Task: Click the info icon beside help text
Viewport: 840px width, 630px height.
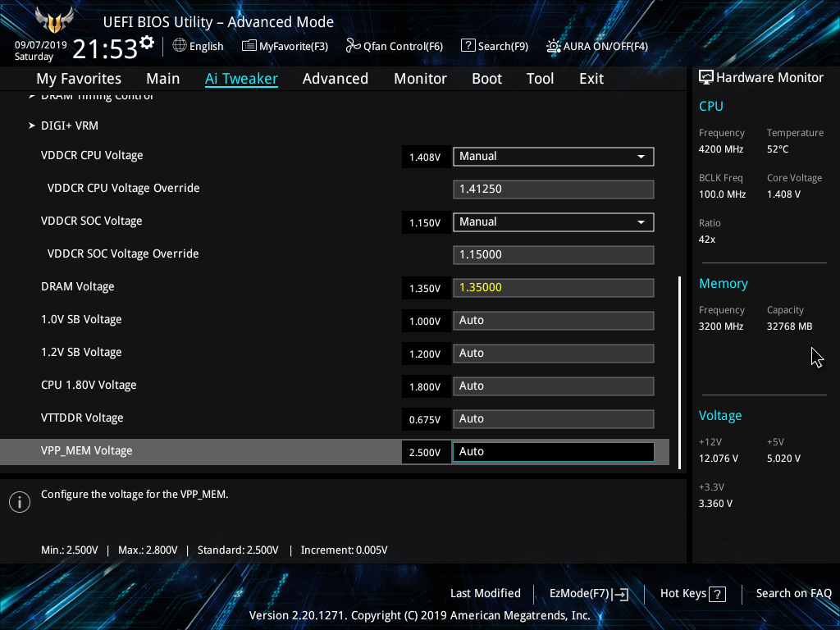Action: (20, 502)
